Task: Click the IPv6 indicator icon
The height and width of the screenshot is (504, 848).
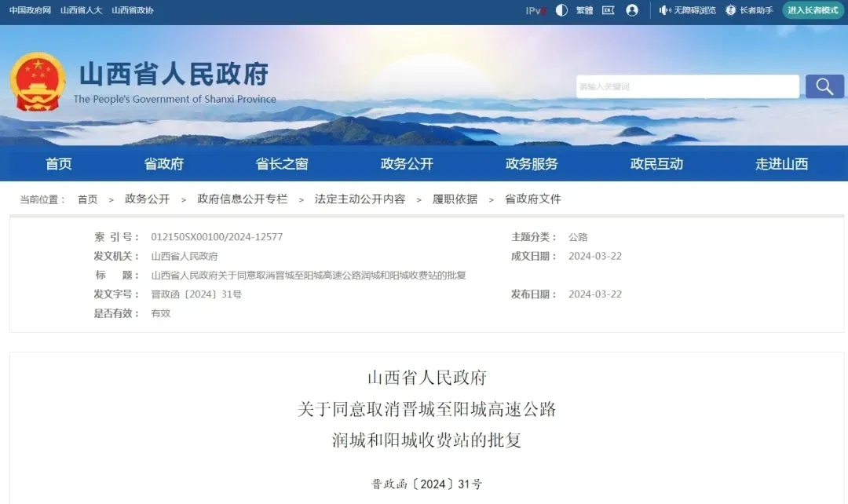Action: coord(535,10)
